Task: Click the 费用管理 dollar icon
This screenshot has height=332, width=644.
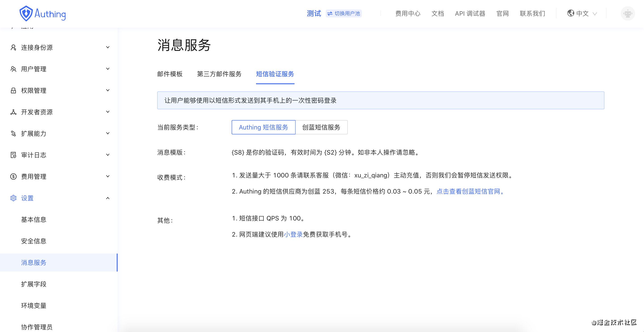Action: click(13, 177)
